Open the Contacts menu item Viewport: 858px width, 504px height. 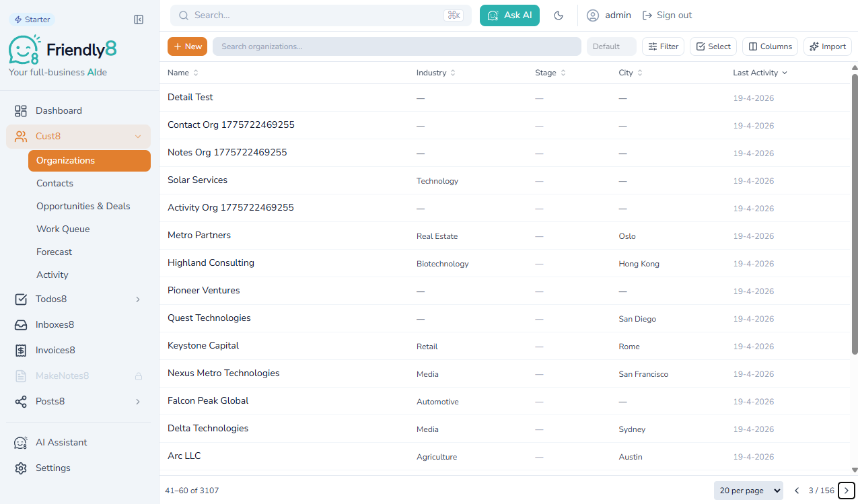(90, 184)
